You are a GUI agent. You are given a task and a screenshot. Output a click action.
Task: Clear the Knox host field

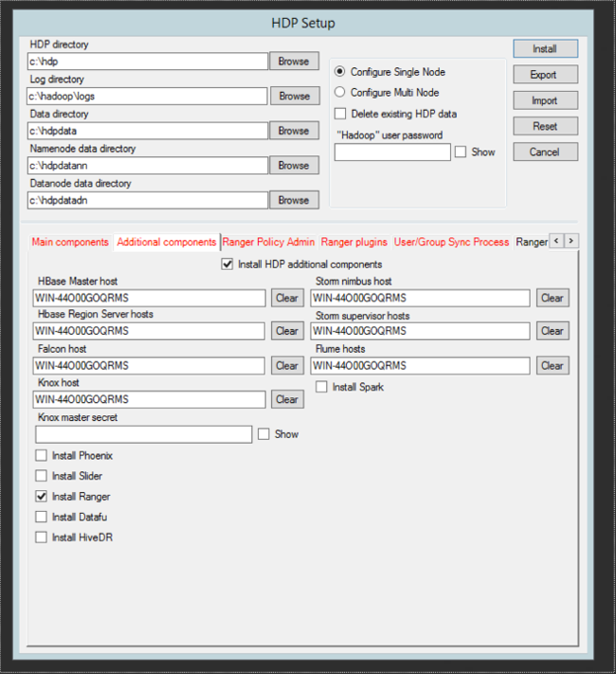(x=287, y=399)
